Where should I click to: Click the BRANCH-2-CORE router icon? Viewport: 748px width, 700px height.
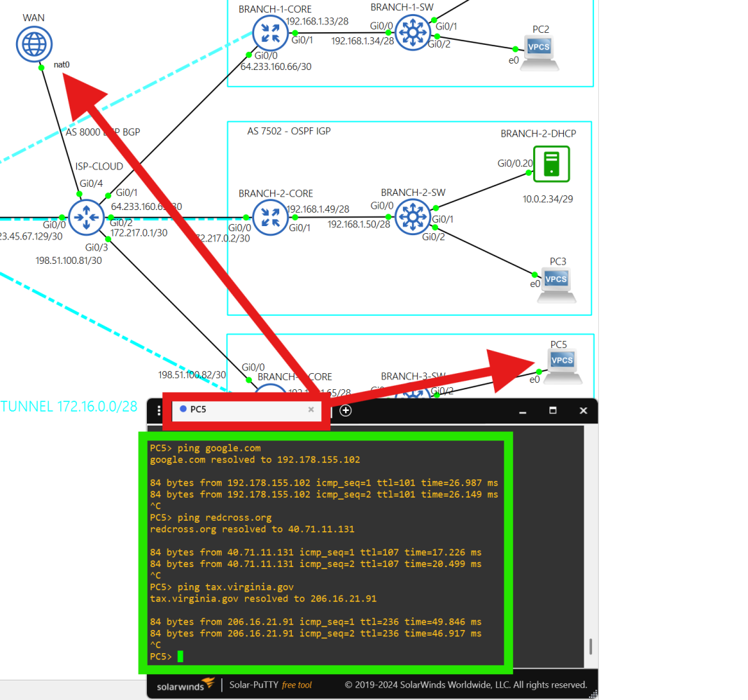269,217
